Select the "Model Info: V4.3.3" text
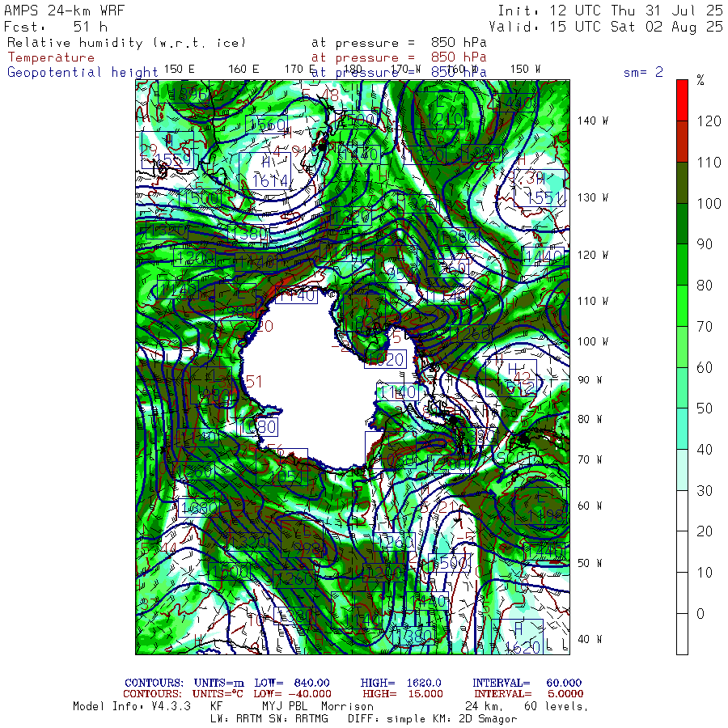The height and width of the screenshot is (728, 728). click(132, 706)
